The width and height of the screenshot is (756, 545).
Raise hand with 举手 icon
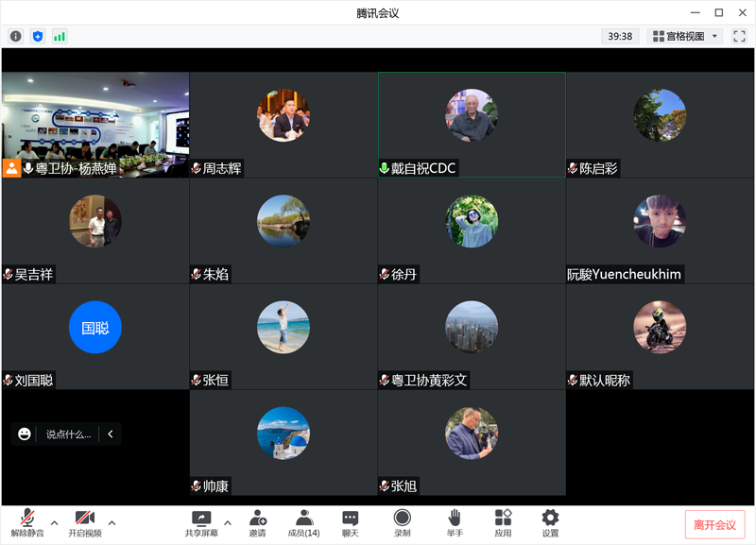455,523
